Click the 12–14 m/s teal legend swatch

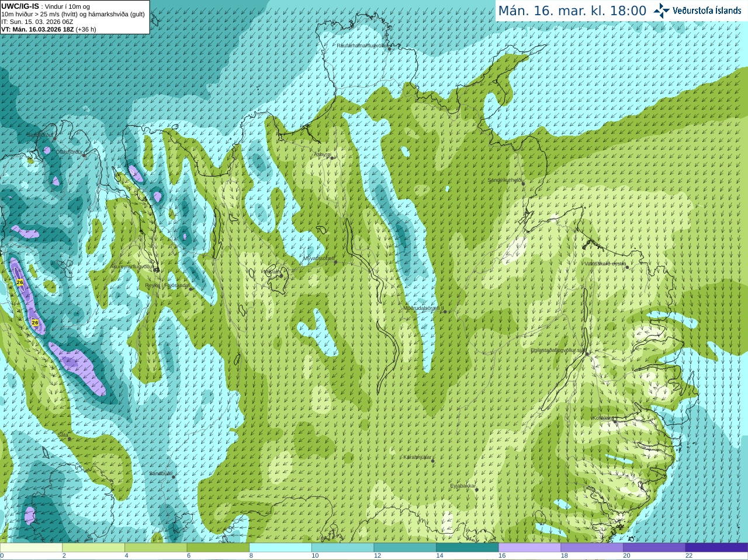tap(405, 548)
